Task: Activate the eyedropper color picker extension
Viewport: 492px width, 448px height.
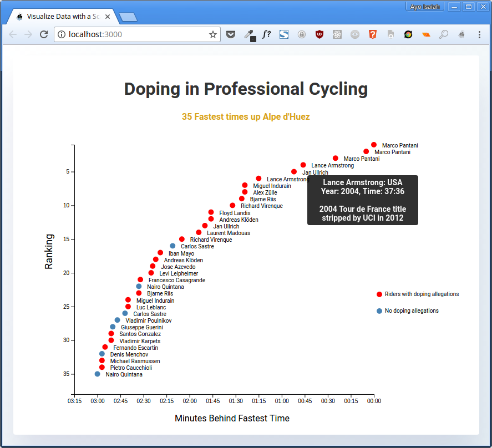Action: click(250, 35)
